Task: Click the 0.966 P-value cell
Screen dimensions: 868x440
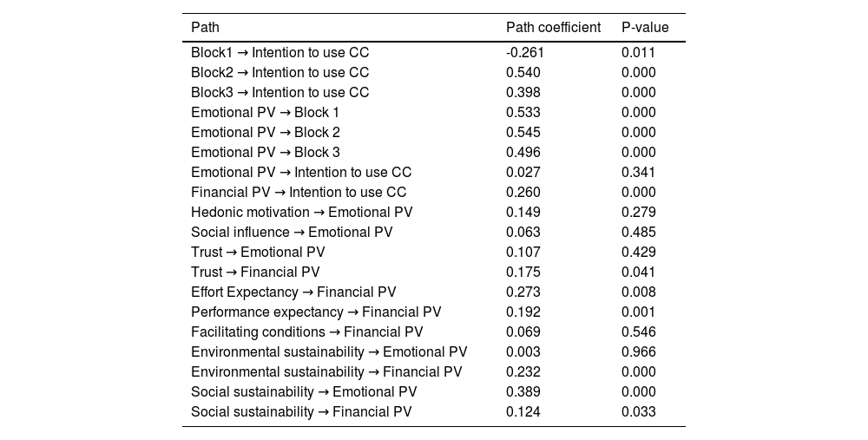Action: (x=638, y=351)
